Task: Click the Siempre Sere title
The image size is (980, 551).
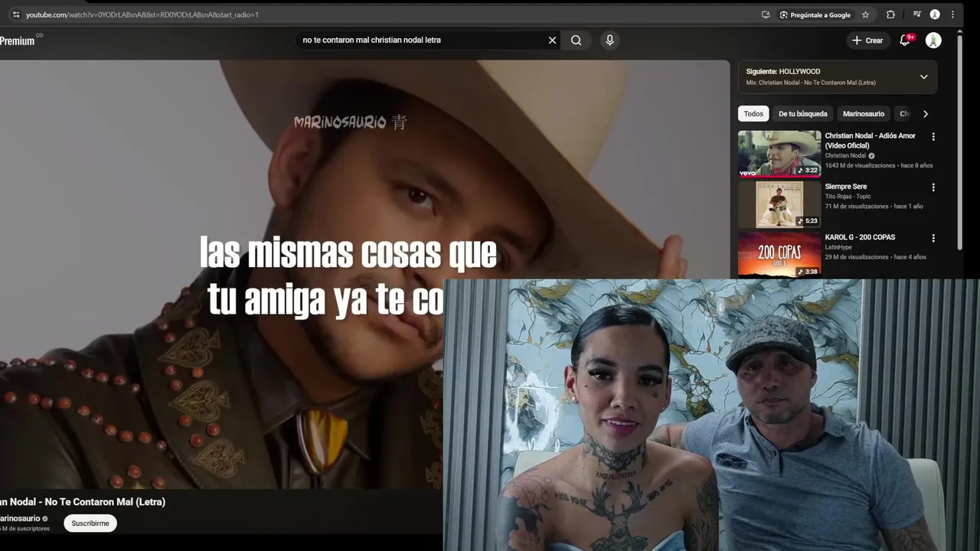Action: (845, 187)
